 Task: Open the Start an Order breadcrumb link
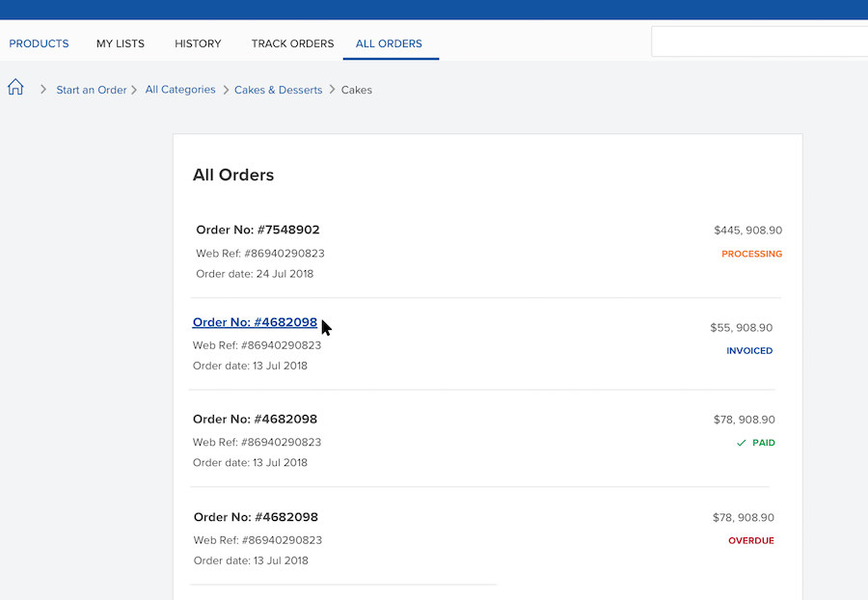91,90
